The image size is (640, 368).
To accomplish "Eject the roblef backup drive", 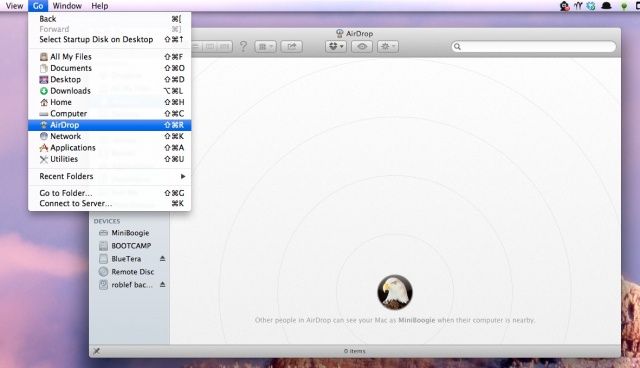I will pos(162,284).
